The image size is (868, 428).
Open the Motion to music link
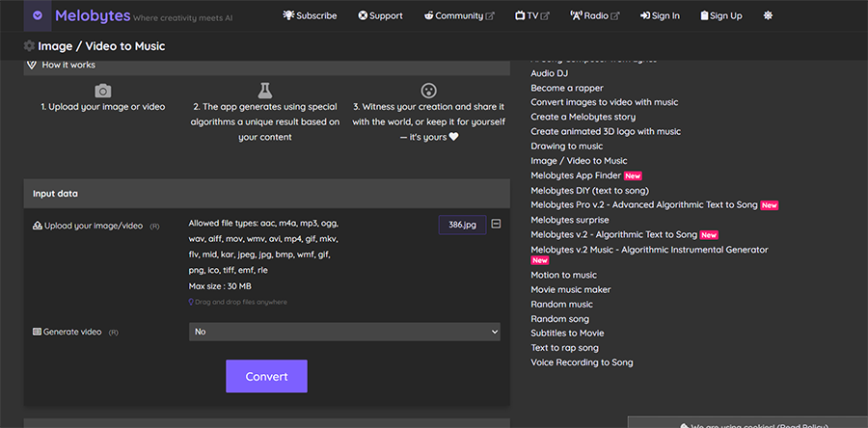(x=563, y=275)
